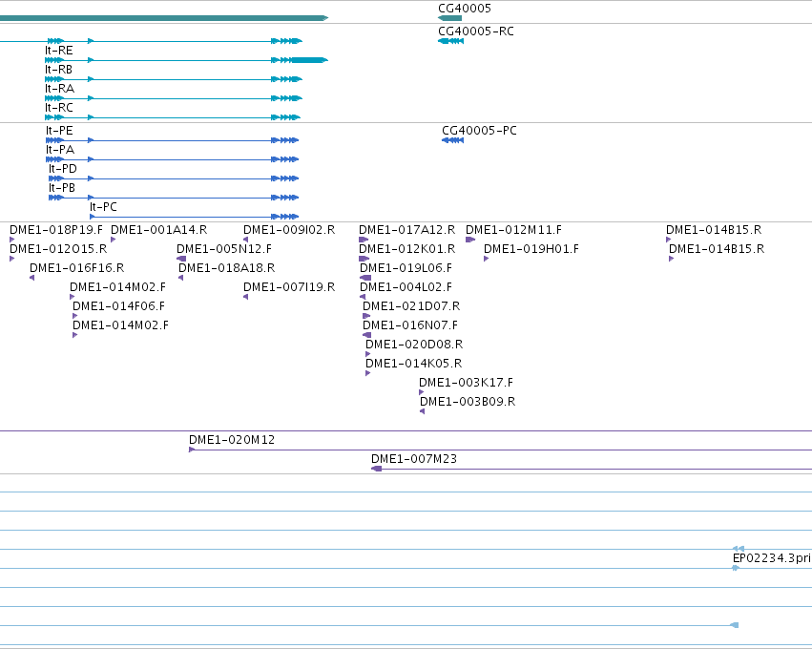812x649 pixels.
Task: Select the CG40005-PC coding glyph
Action: coord(452,140)
